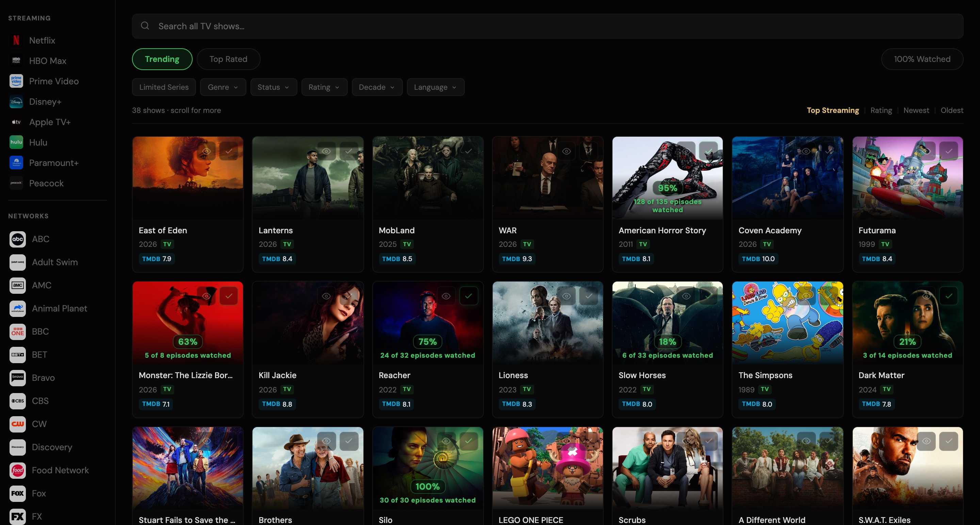980x525 pixels.
Task: Select the HBO Max logo
Action: [16, 61]
